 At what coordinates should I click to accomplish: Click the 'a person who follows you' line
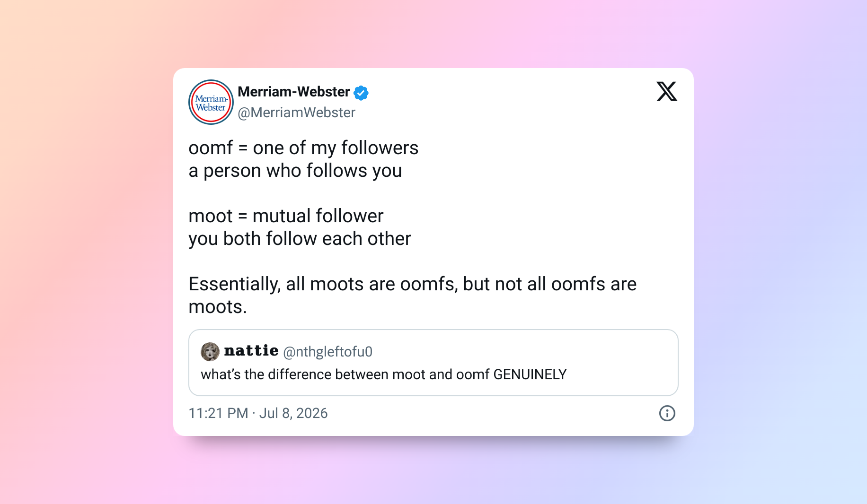pos(295,171)
